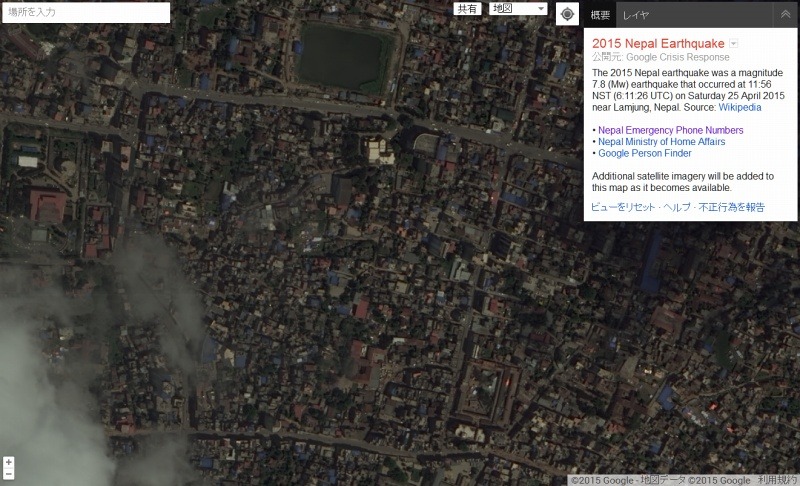The height and width of the screenshot is (486, 800).
Task: Open Google Person Finder link
Action: [644, 153]
